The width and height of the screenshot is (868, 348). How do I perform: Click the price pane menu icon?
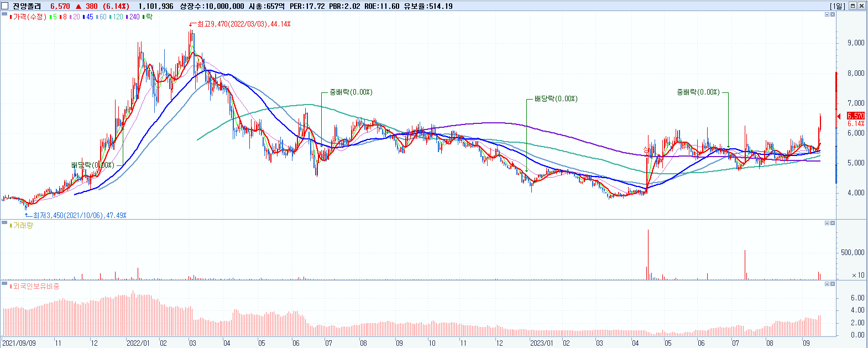pyautogui.click(x=4, y=15)
